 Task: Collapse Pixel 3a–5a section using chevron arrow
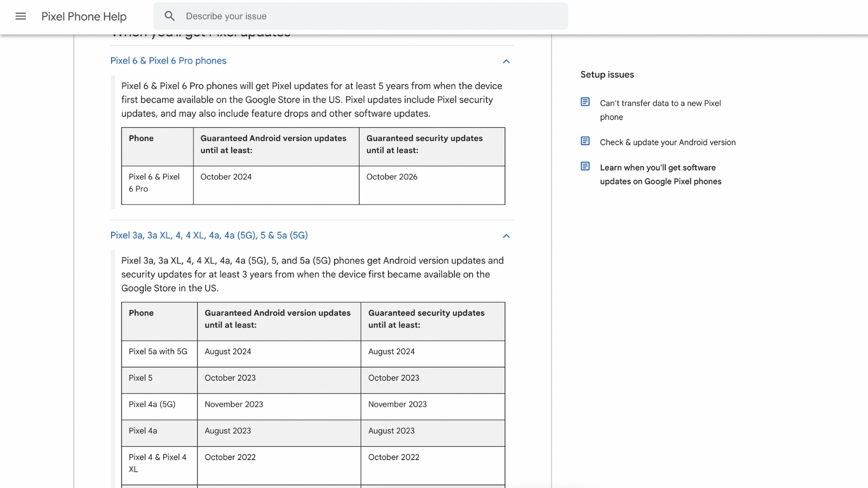coord(506,236)
